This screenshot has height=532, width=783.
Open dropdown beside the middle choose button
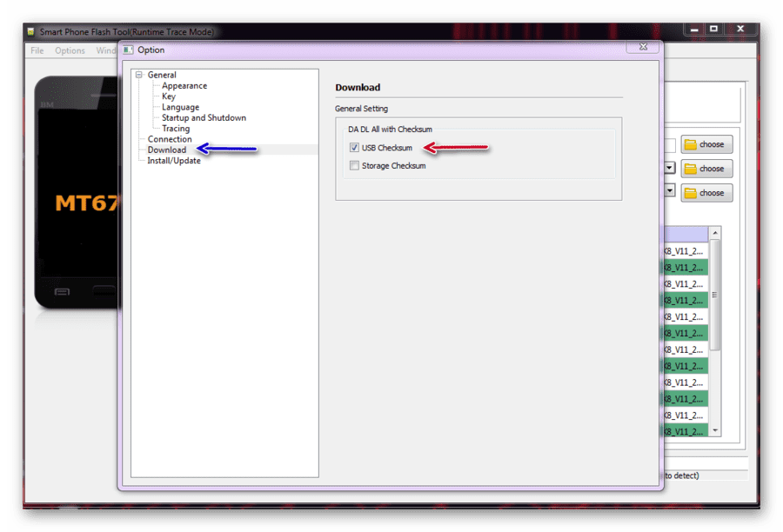(x=669, y=168)
